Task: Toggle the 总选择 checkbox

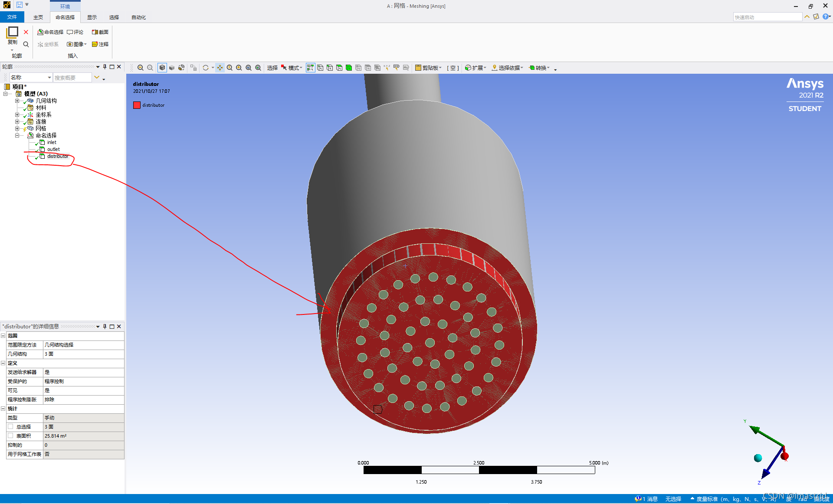Action: click(10, 427)
